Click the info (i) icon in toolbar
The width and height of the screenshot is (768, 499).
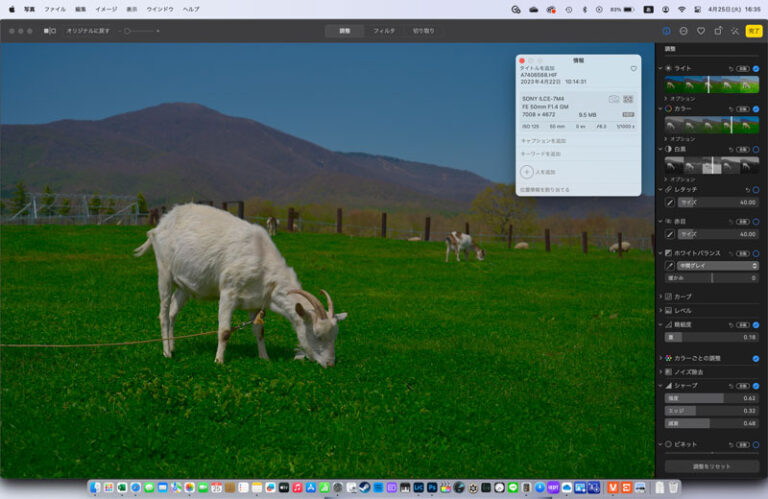(x=666, y=31)
